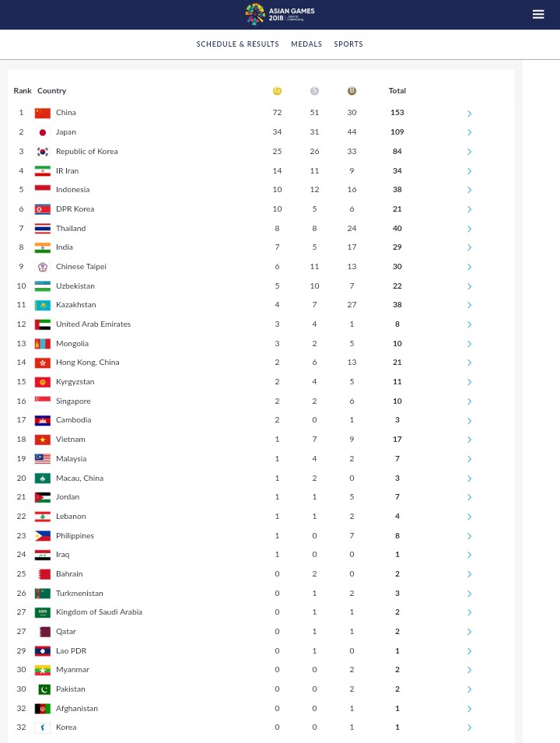Expand Kazakhstan's medal breakdown chevron
The image size is (560, 743).
(x=469, y=305)
